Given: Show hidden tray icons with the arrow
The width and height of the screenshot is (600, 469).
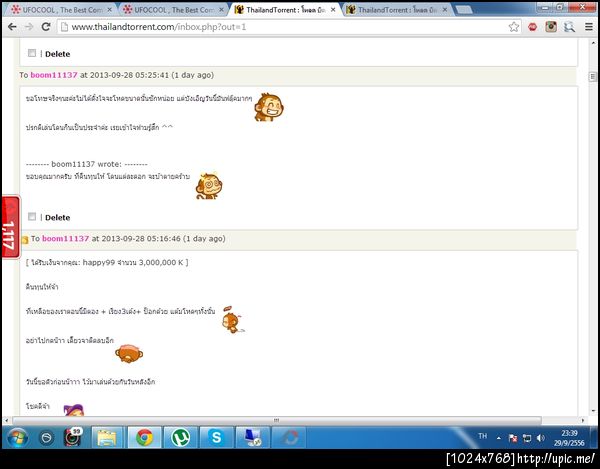Looking at the screenshot, I should [x=499, y=438].
